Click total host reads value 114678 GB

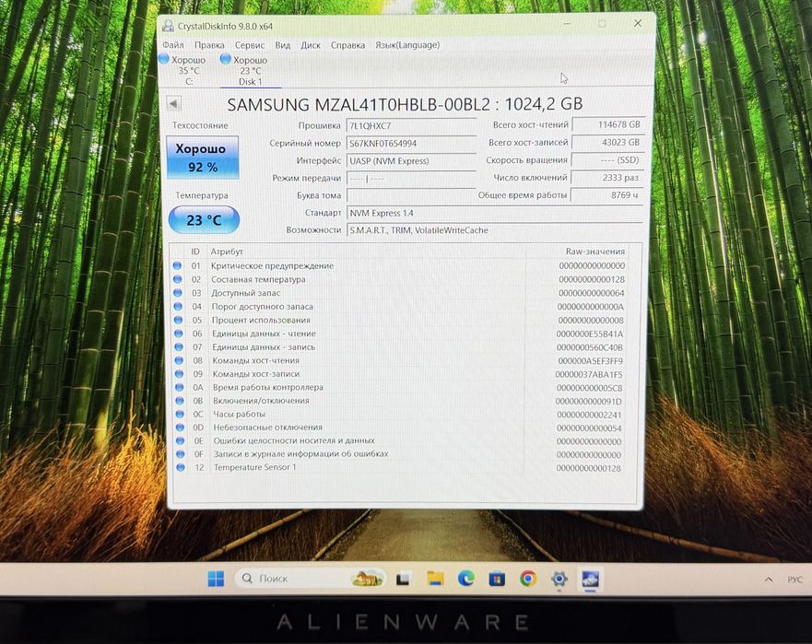[608, 124]
